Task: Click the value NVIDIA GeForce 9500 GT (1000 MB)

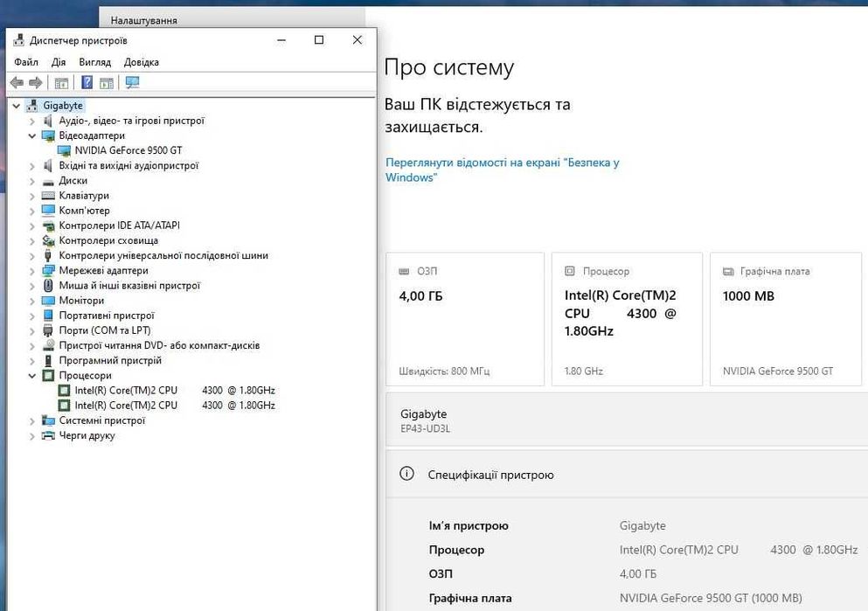Action: (711, 598)
